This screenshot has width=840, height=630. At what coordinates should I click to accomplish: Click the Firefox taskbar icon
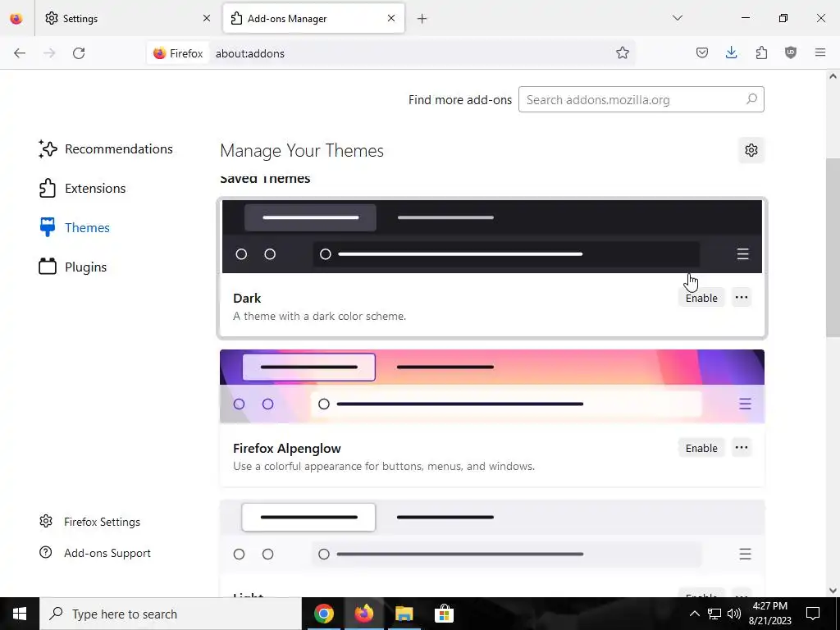(363, 614)
